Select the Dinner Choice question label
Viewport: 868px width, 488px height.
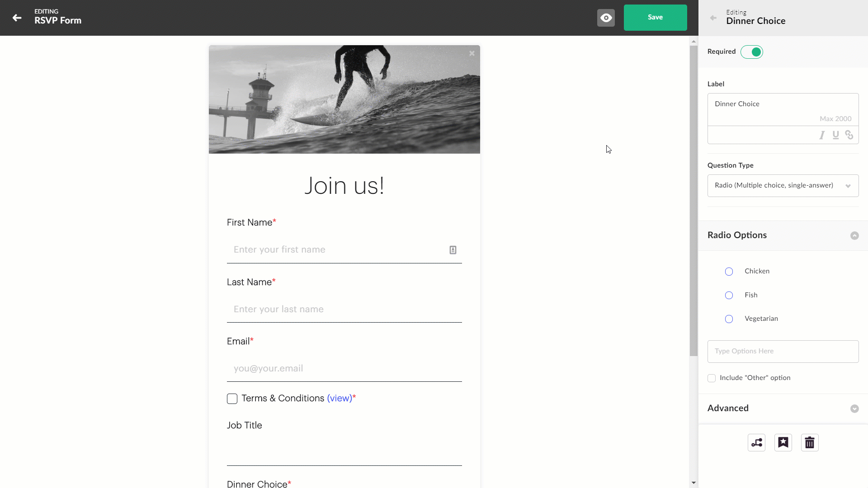259,483
